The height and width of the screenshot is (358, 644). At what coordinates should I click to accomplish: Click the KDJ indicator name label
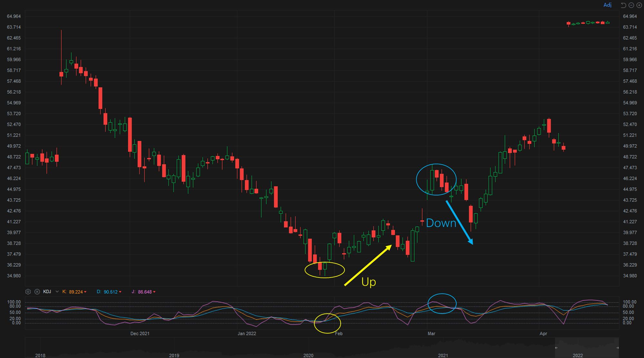(x=47, y=292)
